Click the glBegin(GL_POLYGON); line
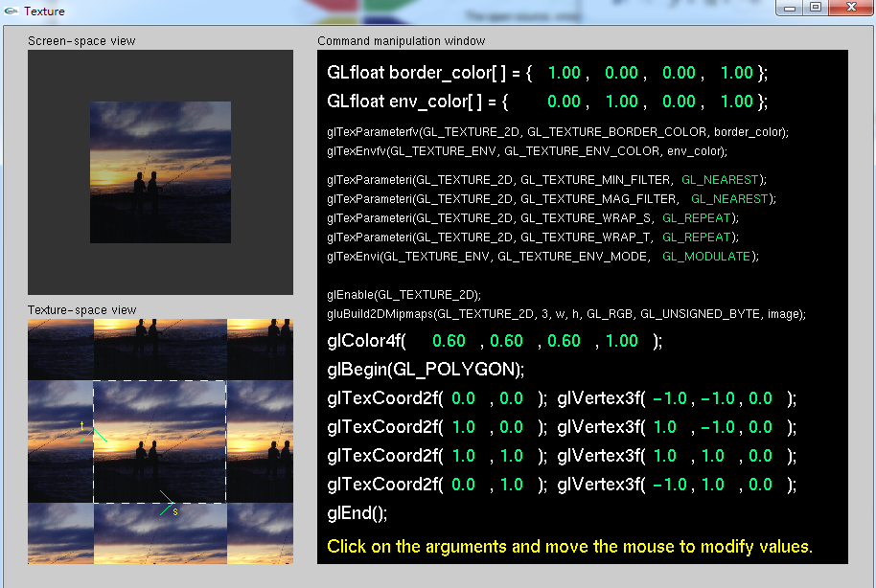 [x=426, y=369]
